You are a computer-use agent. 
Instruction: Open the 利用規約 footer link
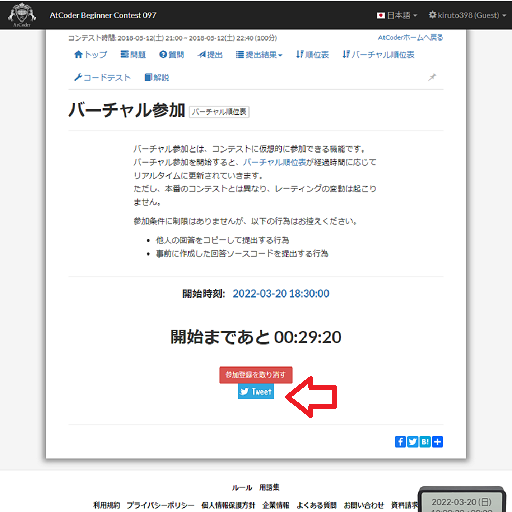[x=106, y=505]
